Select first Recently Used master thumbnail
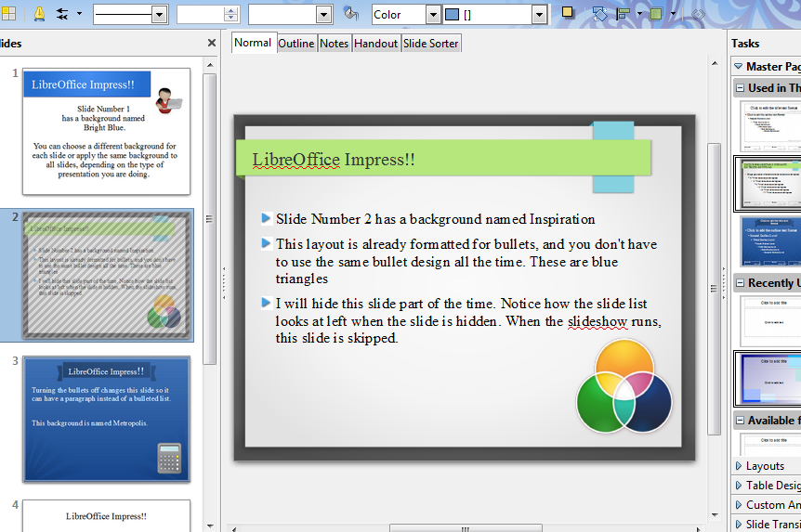Viewport: 801px width, 532px height. (771, 321)
